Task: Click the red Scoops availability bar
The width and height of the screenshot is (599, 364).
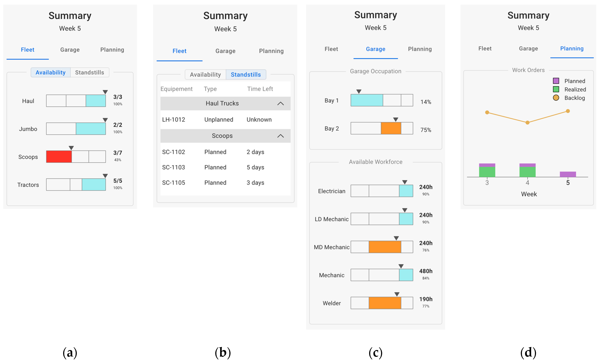Action: click(x=59, y=157)
